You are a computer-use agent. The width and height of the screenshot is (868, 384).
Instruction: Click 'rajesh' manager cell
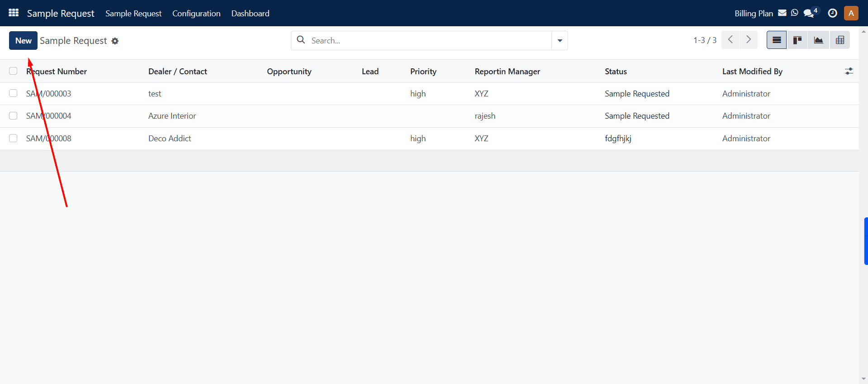[485, 115]
